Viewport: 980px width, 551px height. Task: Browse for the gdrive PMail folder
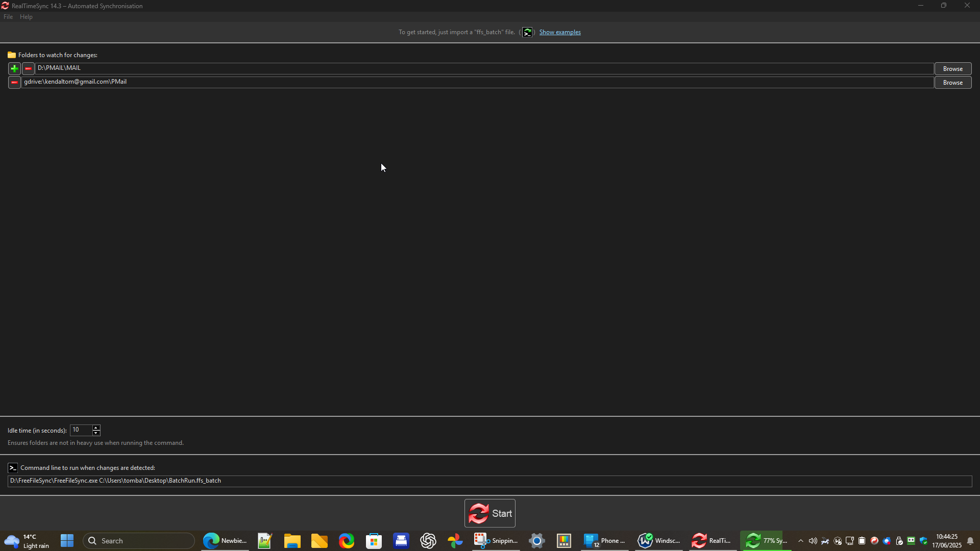point(953,83)
